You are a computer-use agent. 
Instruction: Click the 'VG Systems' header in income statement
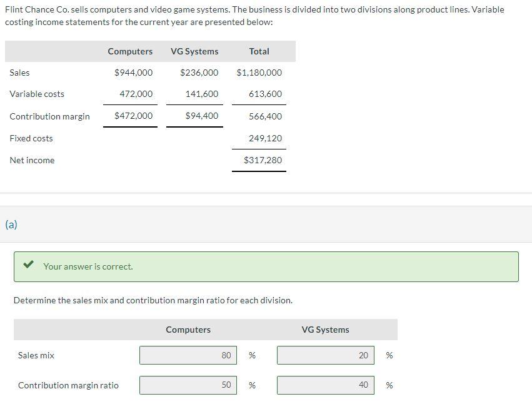coord(194,52)
